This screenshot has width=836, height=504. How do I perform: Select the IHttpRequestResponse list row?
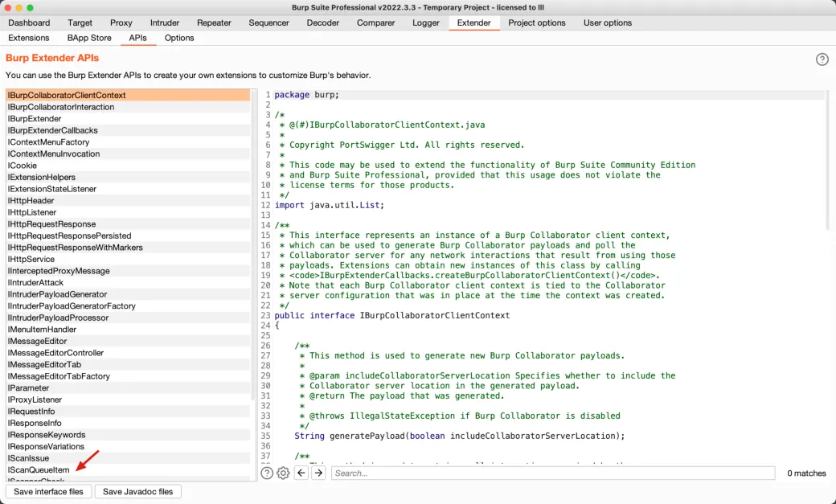128,224
